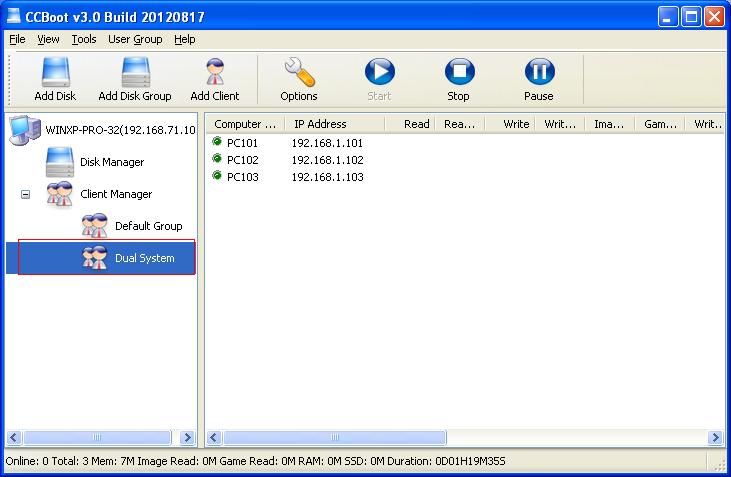Click left arrow of tree panel scrollbar
Screen dimensions: 731x477
click(14, 437)
